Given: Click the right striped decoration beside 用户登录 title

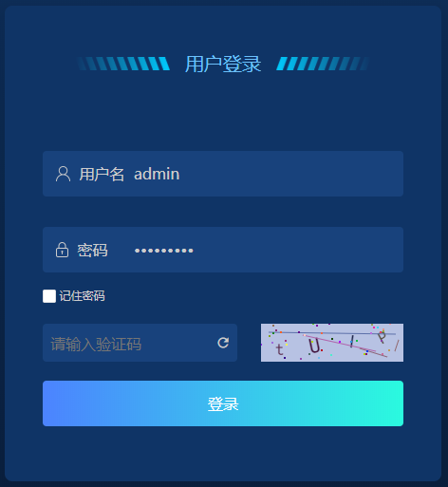Looking at the screenshot, I should (323, 64).
